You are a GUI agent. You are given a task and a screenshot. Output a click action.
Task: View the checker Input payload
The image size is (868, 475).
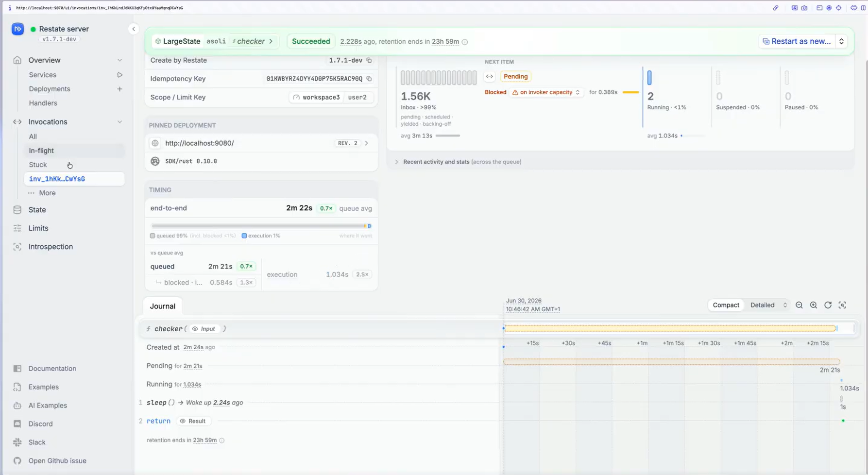pyautogui.click(x=204, y=329)
